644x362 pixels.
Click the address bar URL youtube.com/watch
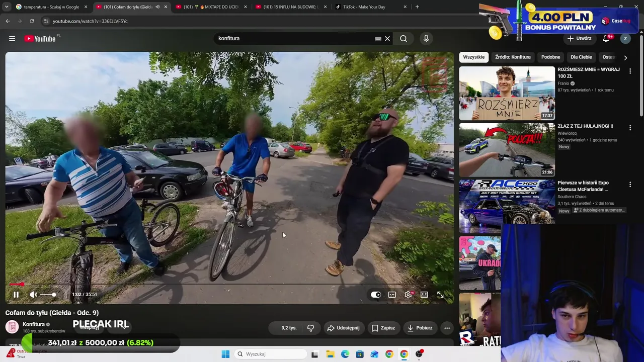(x=90, y=21)
